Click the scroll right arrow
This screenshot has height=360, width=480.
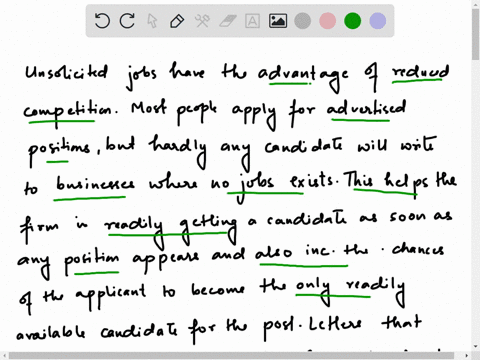click(467, 356)
